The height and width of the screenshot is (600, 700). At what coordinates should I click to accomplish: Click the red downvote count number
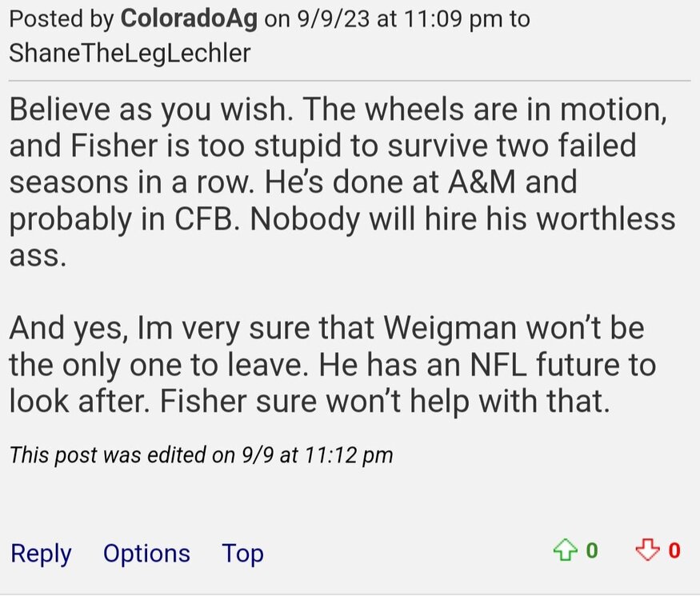[674, 550]
